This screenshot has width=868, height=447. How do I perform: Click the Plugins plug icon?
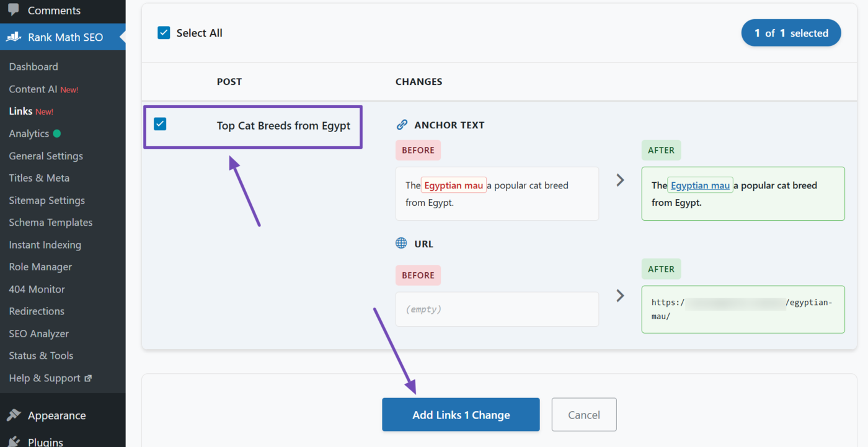(14, 440)
